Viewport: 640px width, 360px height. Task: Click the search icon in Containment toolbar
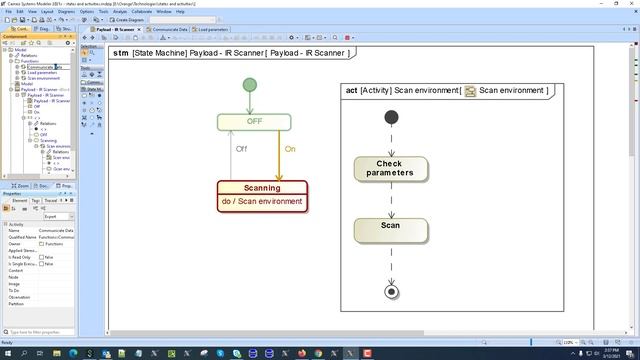[39, 43]
